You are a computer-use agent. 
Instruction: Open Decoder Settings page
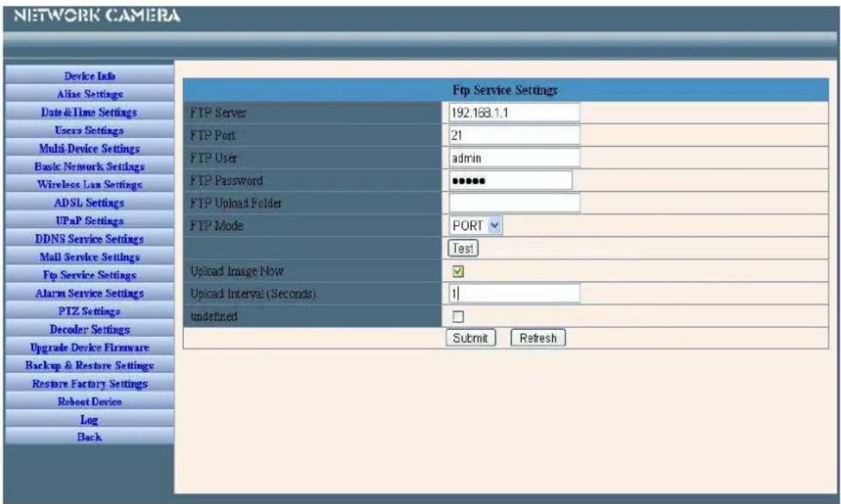[90, 329]
